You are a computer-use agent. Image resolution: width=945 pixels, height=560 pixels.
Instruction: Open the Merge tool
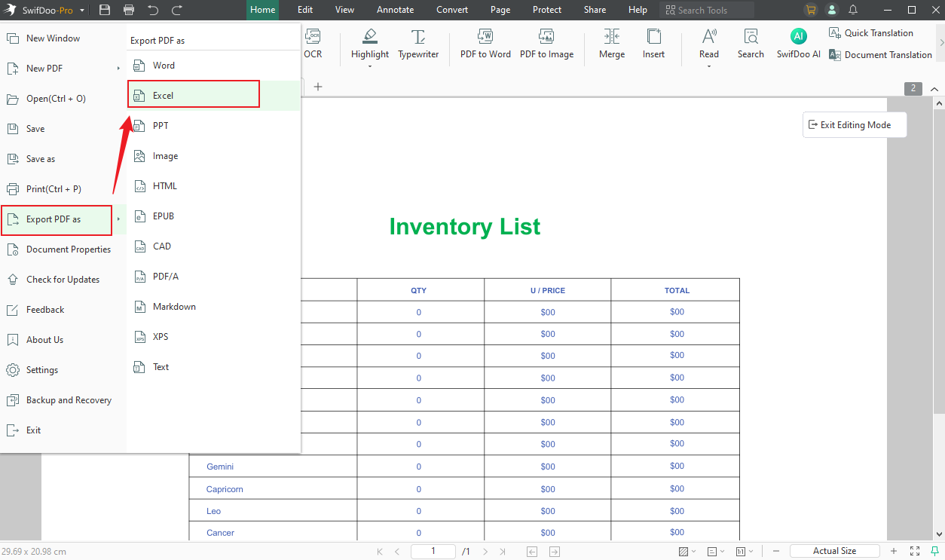pos(612,44)
